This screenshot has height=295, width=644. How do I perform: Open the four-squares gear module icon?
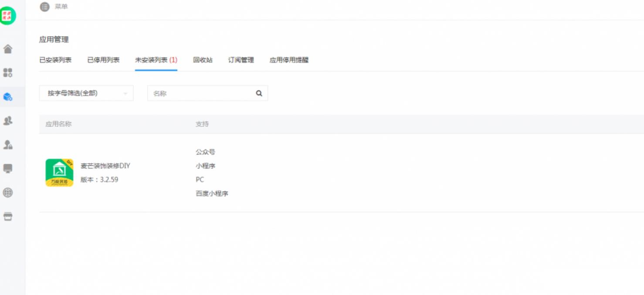[x=8, y=72]
